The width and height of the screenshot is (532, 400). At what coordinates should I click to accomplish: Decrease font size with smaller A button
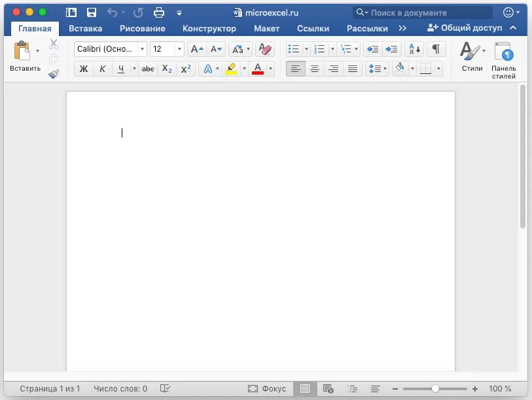[x=216, y=49]
